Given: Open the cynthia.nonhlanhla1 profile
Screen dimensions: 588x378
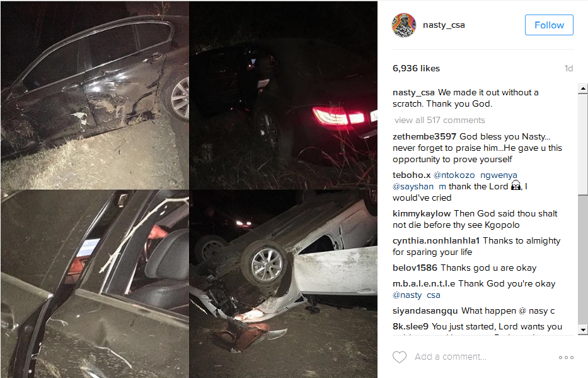Looking at the screenshot, I should 436,240.
